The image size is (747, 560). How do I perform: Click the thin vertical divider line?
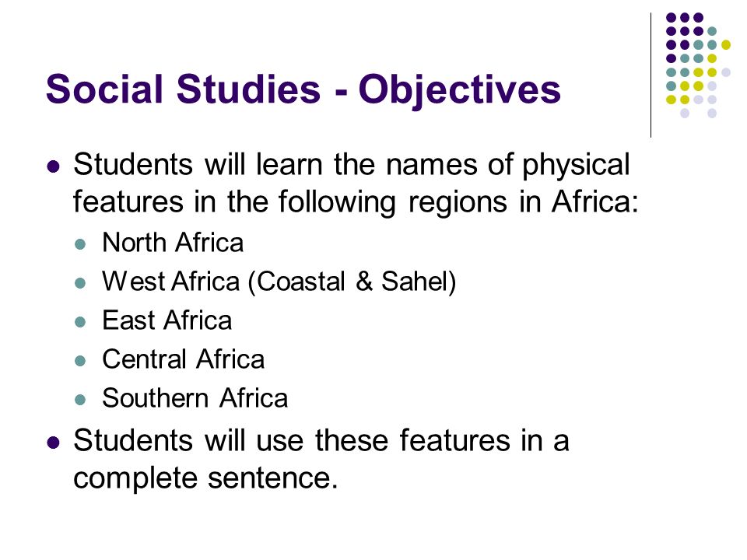(x=651, y=75)
